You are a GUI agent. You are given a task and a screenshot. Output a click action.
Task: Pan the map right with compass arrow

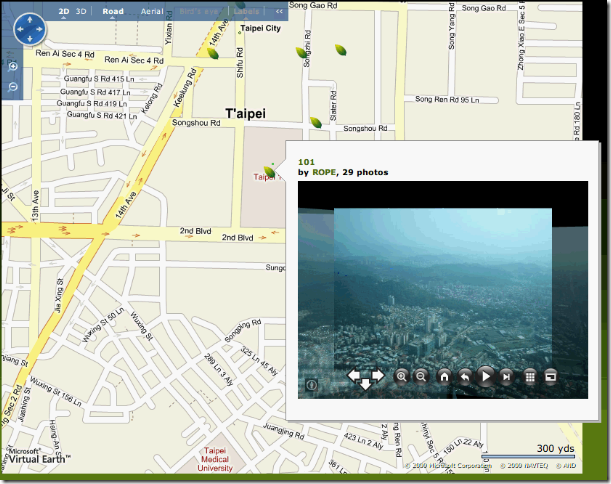[39, 29]
